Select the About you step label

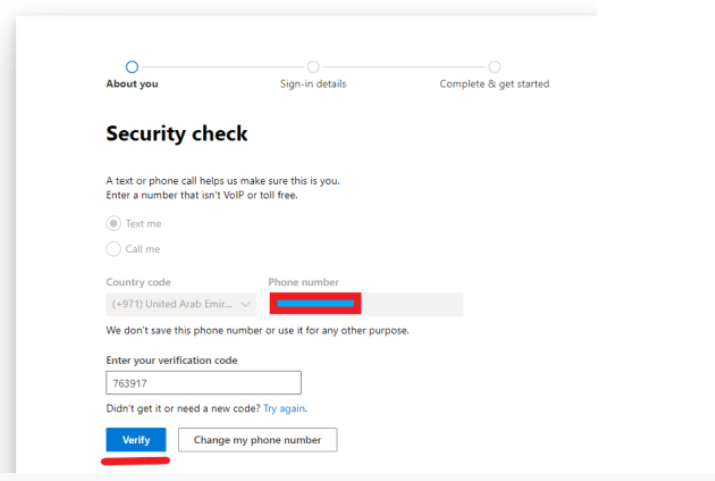point(132,84)
